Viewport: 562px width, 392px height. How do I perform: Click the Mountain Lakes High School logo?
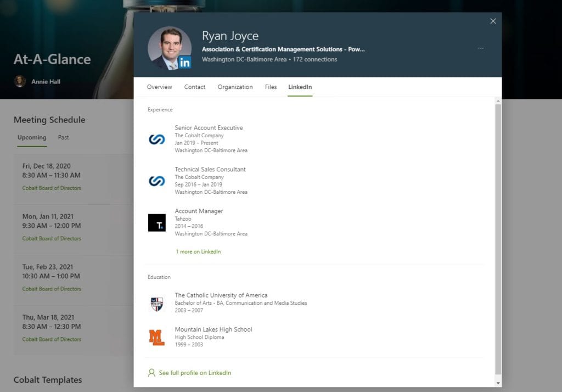[156, 338]
